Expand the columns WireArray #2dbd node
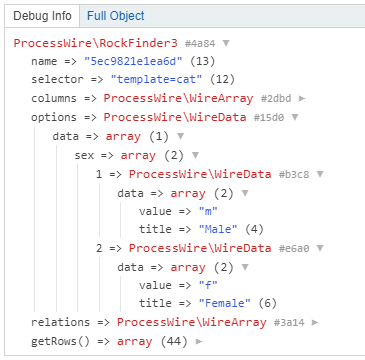Screen dimensions: 365x360 (302, 99)
